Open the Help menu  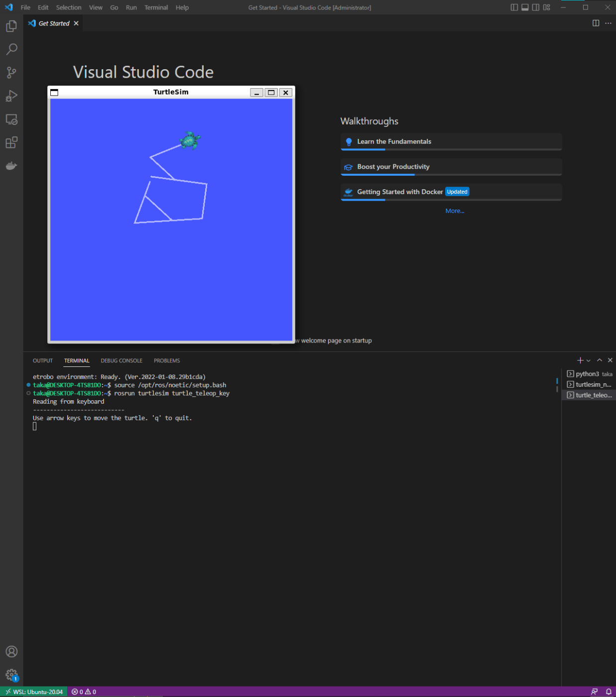[182, 7]
